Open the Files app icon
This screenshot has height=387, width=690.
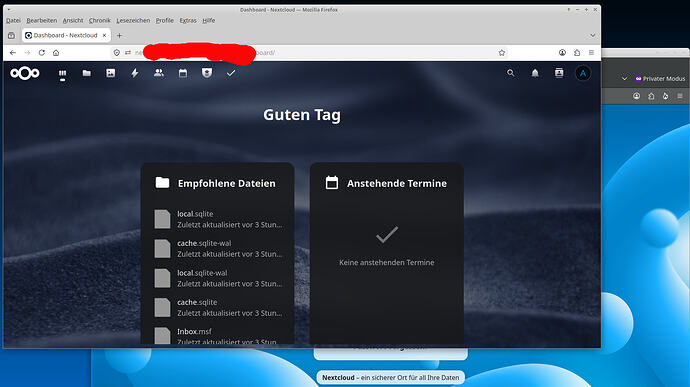(x=87, y=73)
